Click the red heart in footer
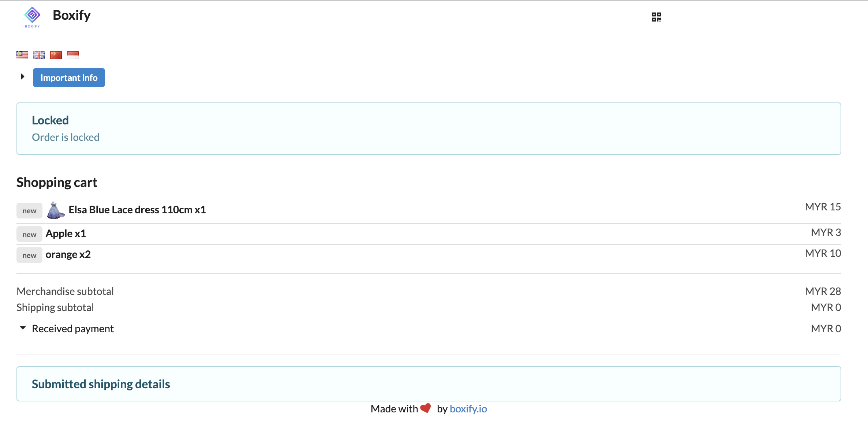Screen dimensions: 868x423 [x=426, y=408]
